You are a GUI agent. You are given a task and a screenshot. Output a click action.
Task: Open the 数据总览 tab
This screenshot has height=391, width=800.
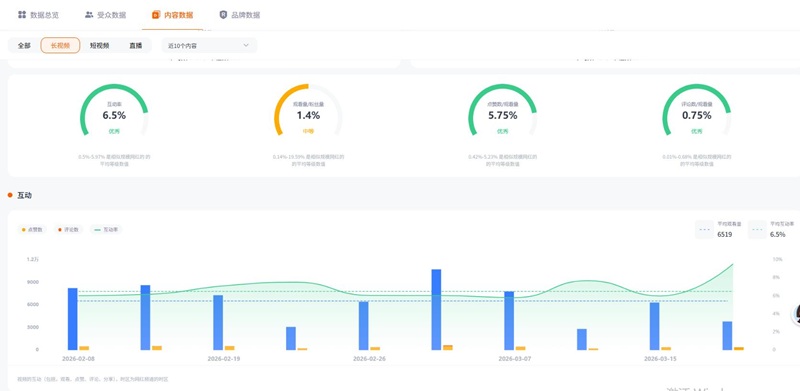tap(38, 15)
